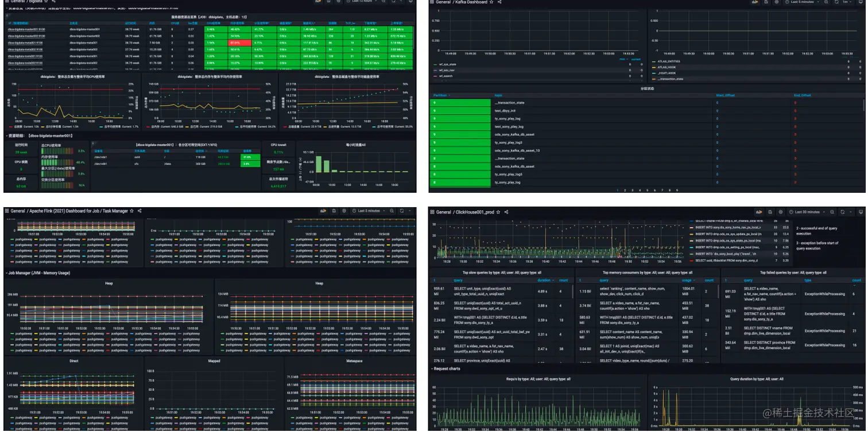The width and height of the screenshot is (868, 432).
Task: Star the Apache Flink dashboard
Action: point(131,211)
